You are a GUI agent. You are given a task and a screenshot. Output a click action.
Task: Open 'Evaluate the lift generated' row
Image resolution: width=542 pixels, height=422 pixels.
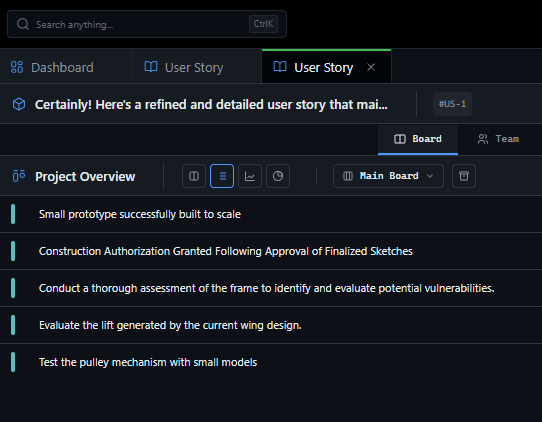(271, 325)
